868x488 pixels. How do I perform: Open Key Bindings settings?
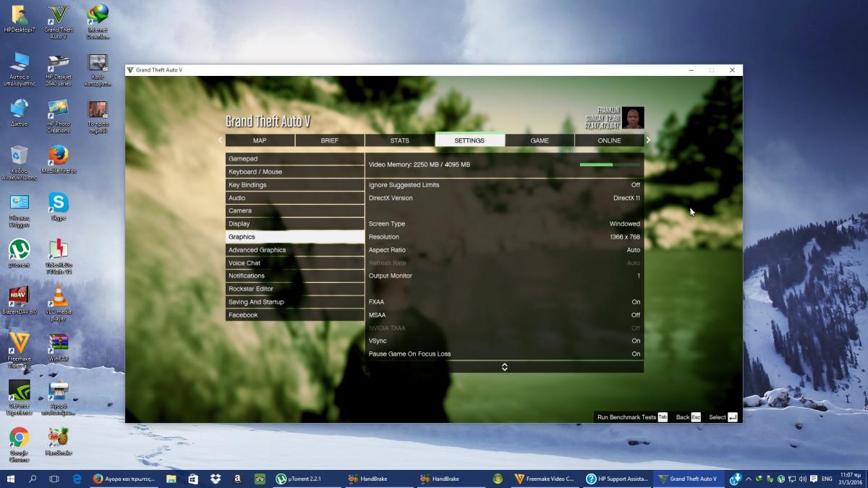pyautogui.click(x=294, y=185)
